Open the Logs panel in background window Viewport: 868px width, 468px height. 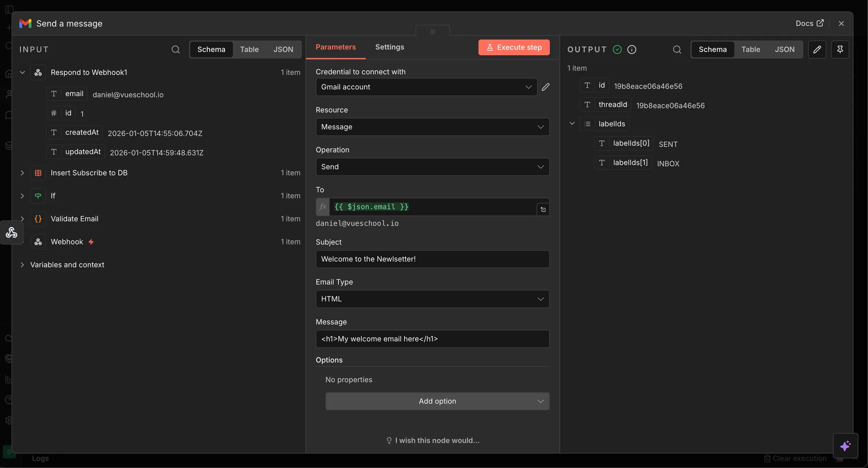point(40,458)
